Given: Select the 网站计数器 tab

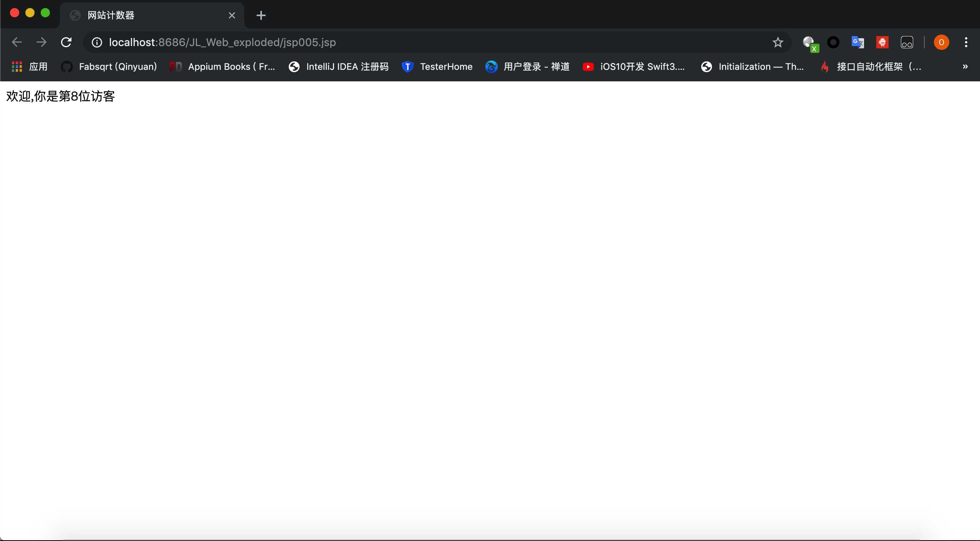Looking at the screenshot, I should [x=152, y=15].
